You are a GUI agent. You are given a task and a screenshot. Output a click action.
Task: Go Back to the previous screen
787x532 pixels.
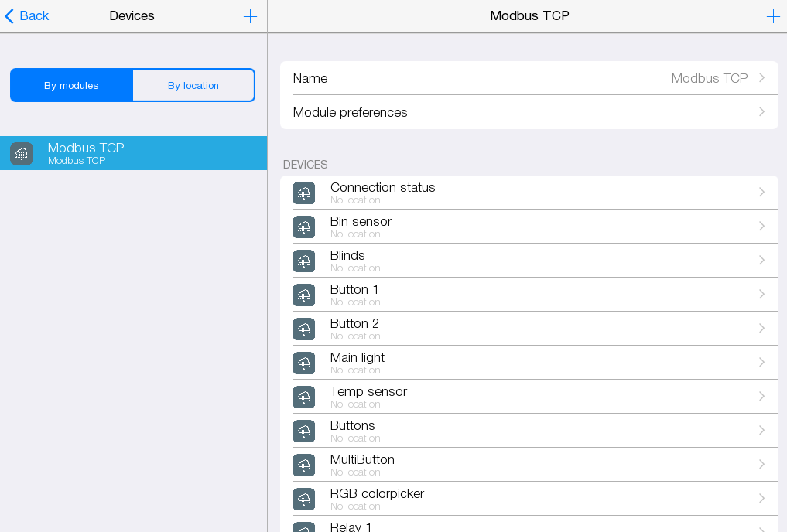(26, 15)
